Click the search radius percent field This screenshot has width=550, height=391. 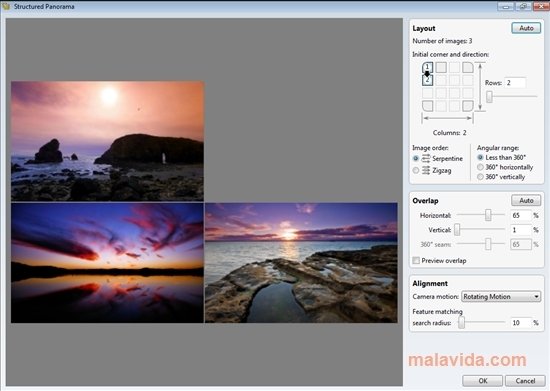click(521, 323)
